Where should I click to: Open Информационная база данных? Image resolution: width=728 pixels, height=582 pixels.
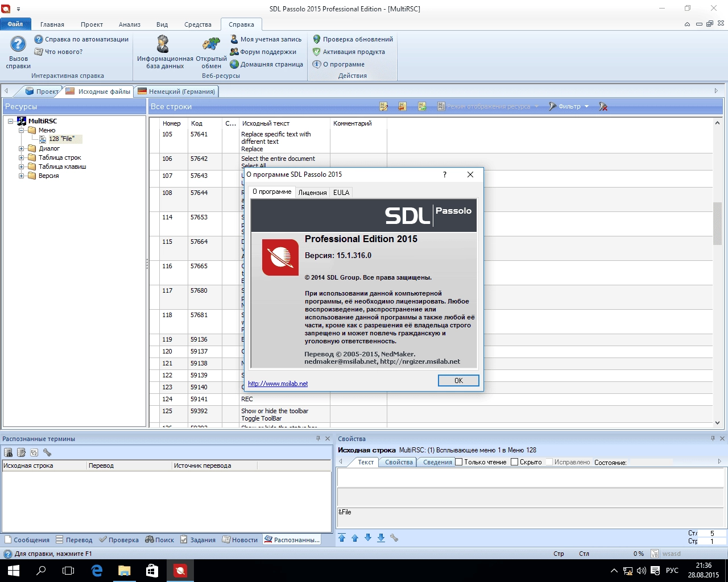165,52
